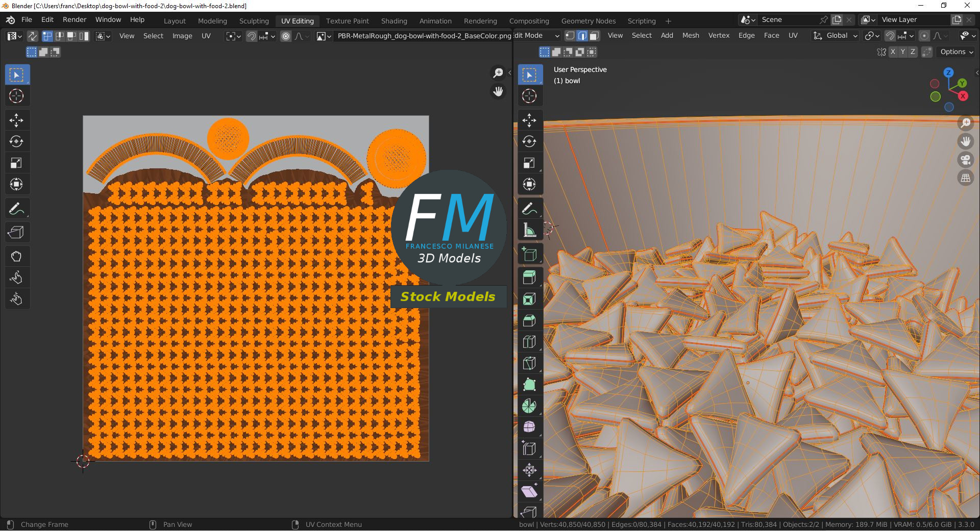Select the Poly Build tool
This screenshot has height=531, width=980.
point(530,385)
